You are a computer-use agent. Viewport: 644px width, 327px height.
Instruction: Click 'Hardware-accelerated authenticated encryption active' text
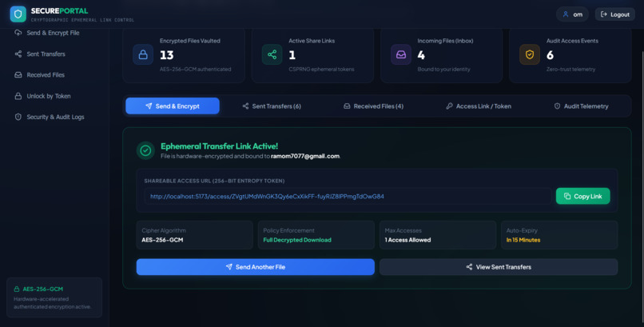52,303
